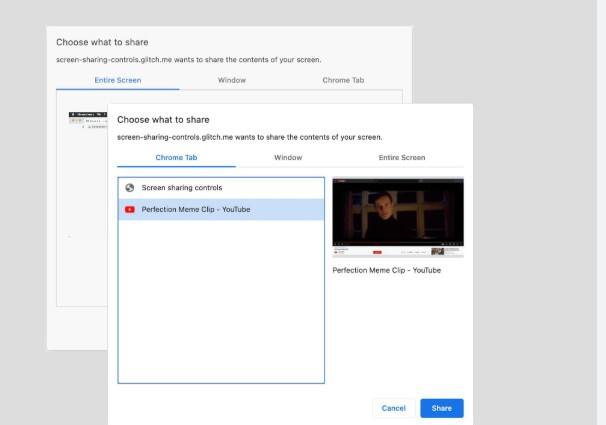Screen dimensions: 606x425
Task: Click the preview caption under the video thumbnail
Action: (386, 270)
